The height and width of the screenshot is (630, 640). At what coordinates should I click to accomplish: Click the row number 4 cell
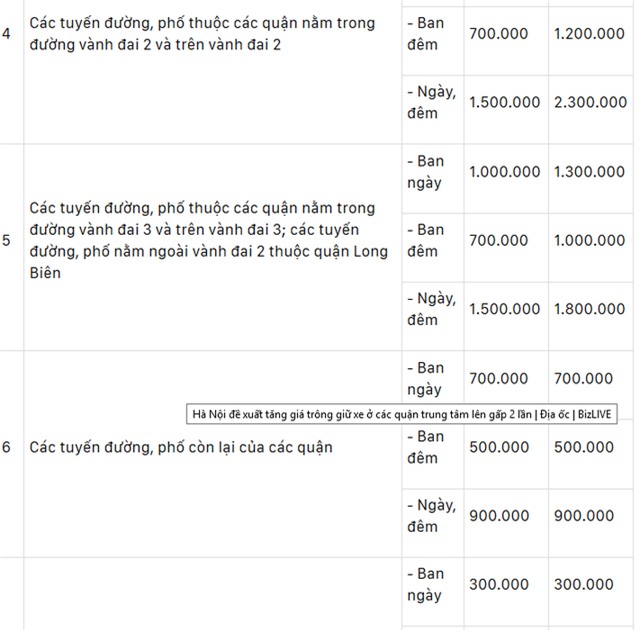click(8, 34)
